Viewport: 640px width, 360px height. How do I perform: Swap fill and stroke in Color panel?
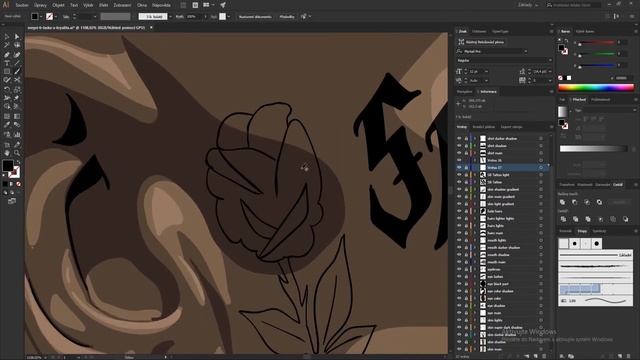567,41
